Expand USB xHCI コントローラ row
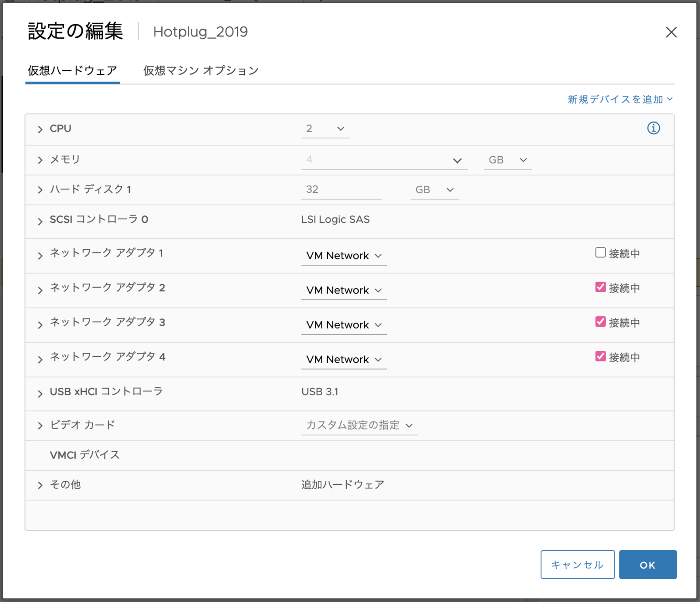This screenshot has height=602, width=700. (x=40, y=394)
